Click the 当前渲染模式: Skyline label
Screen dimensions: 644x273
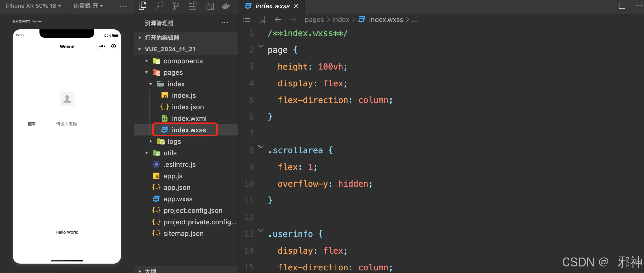coord(27,21)
